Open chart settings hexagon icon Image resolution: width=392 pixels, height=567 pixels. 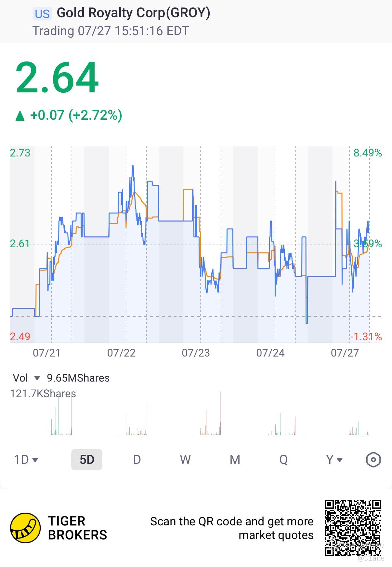tap(373, 460)
